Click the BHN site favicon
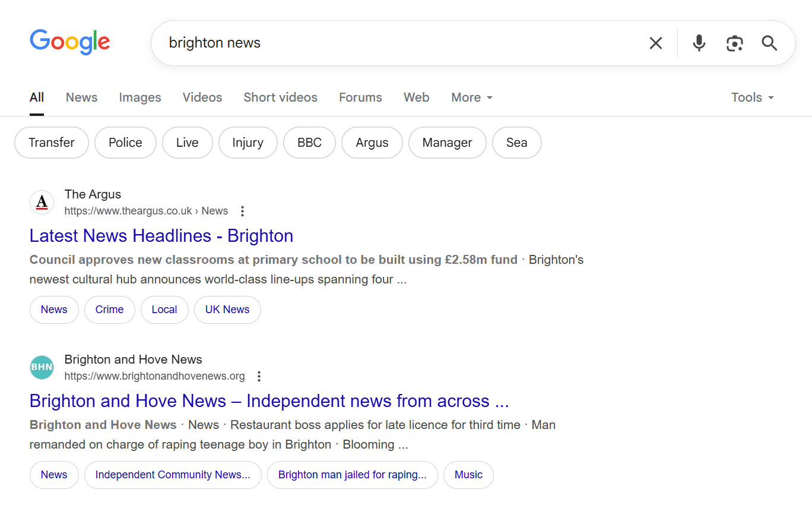Image resolution: width=812 pixels, height=508 pixels. point(42,367)
